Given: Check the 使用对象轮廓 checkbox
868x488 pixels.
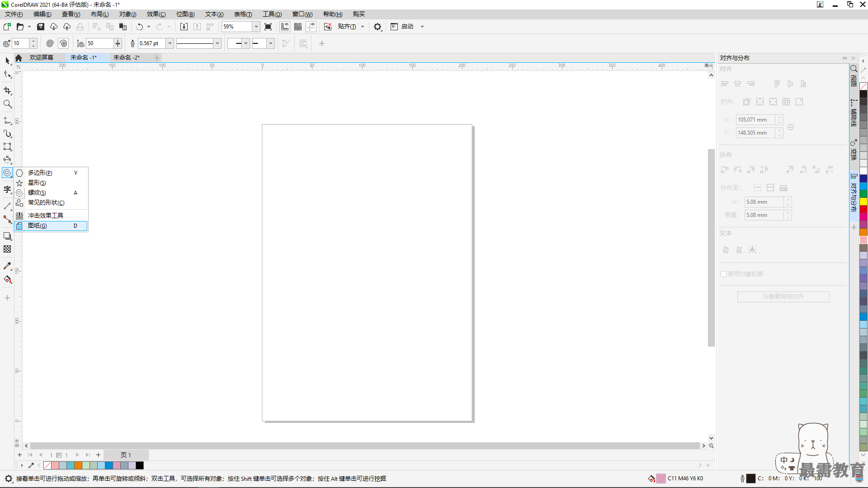Looking at the screenshot, I should pyautogui.click(x=723, y=274).
